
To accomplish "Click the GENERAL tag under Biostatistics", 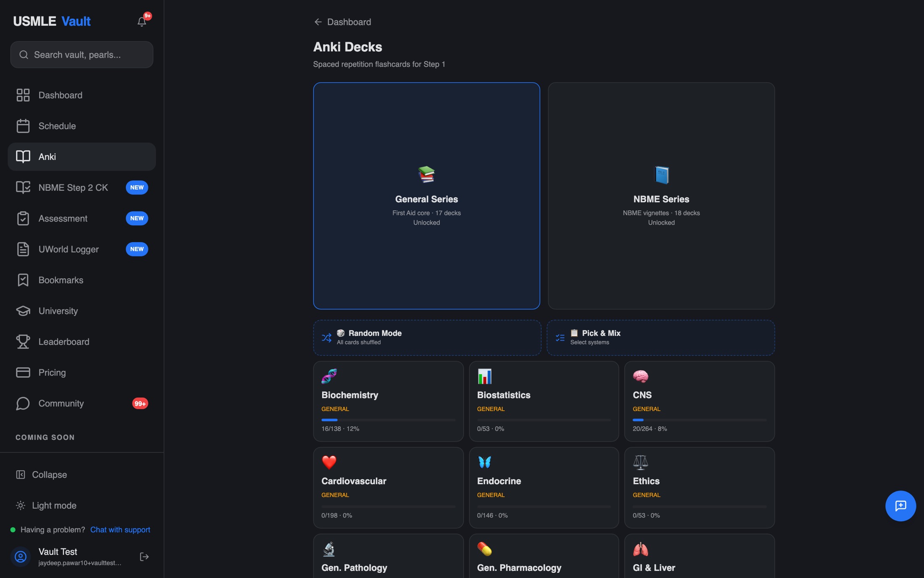I will click(x=491, y=409).
